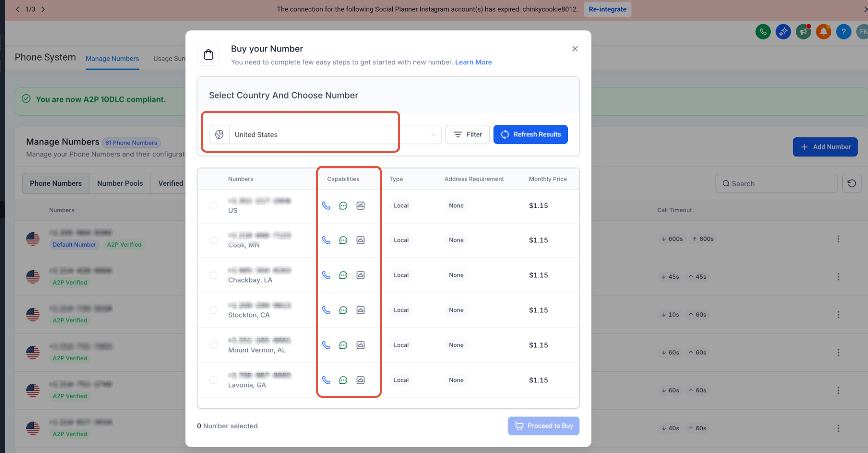868x453 pixels.
Task: Click the Capabilities column header
Action: pos(343,179)
